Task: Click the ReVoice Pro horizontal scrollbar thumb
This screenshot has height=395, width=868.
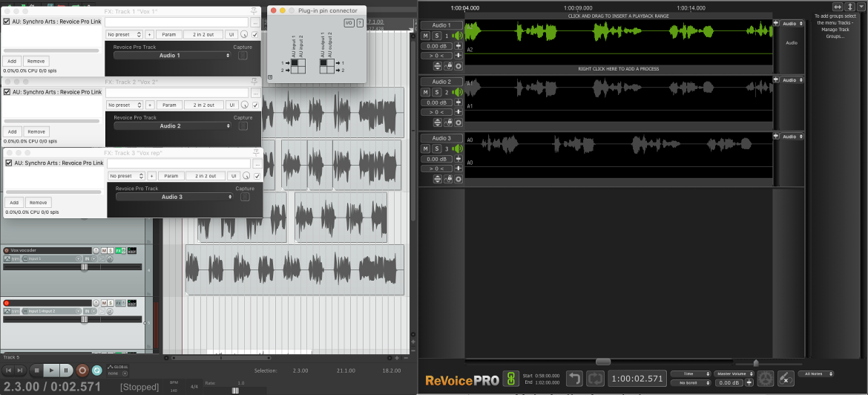Action: pyautogui.click(x=603, y=361)
